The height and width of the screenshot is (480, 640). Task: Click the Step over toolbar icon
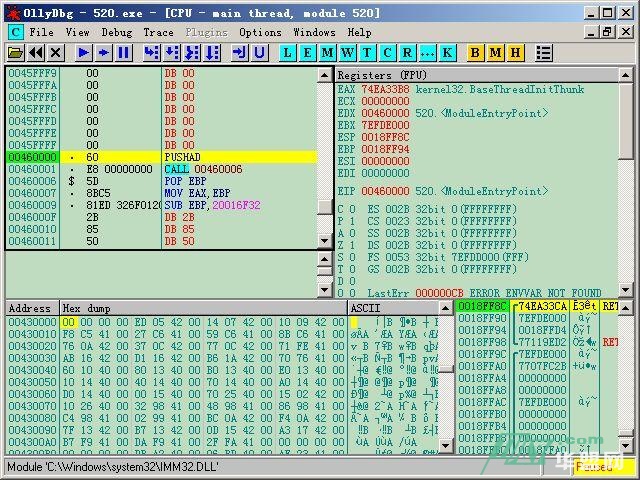[171, 52]
